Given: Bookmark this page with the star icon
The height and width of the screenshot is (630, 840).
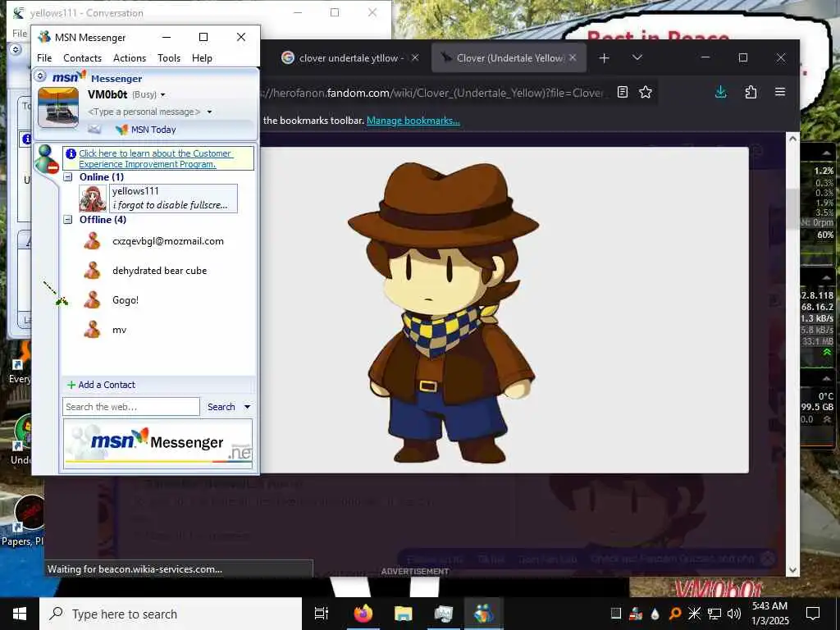Looking at the screenshot, I should coord(646,92).
